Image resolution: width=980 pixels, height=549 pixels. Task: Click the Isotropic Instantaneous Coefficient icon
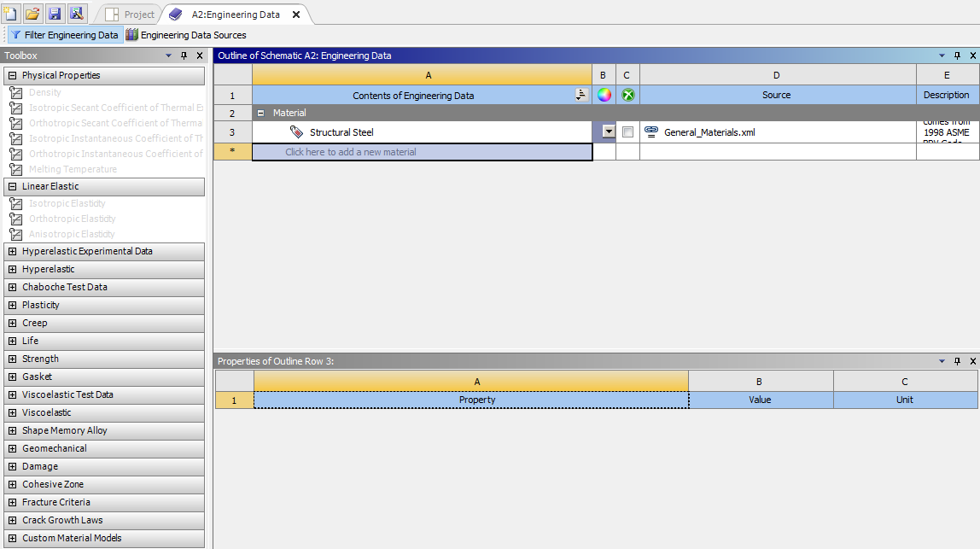(x=16, y=139)
